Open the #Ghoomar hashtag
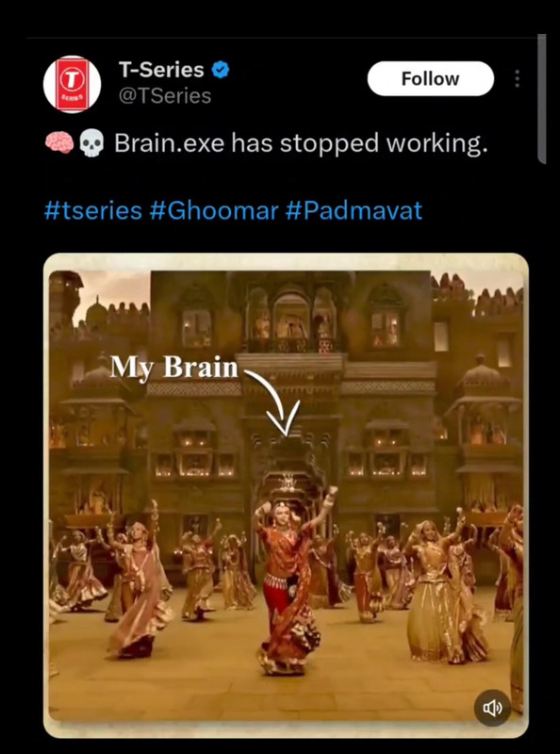The height and width of the screenshot is (754, 560). pos(214,211)
